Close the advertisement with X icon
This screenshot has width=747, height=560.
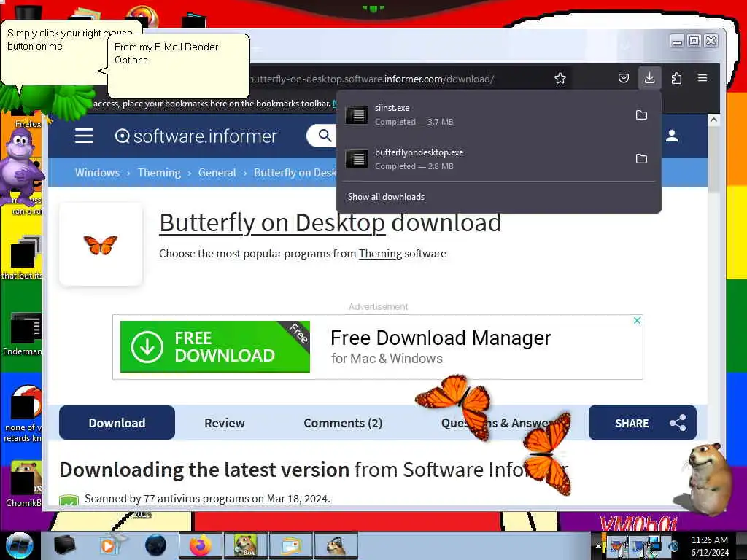click(x=637, y=321)
